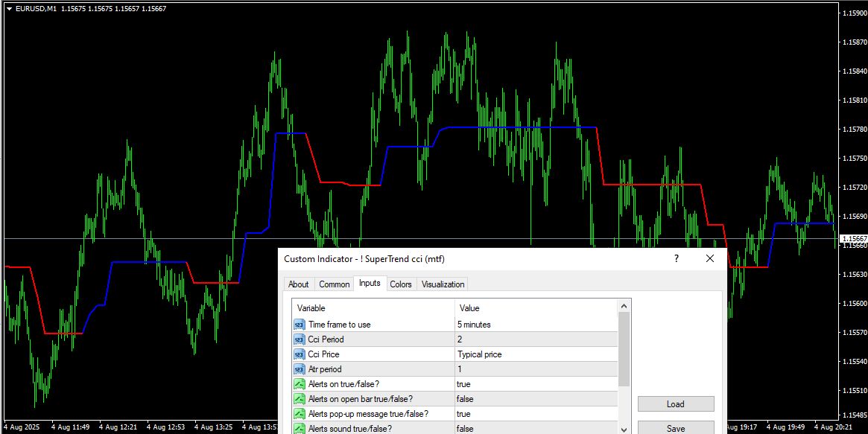Toggle the 'Alerts on true/false?' value true

536,384
